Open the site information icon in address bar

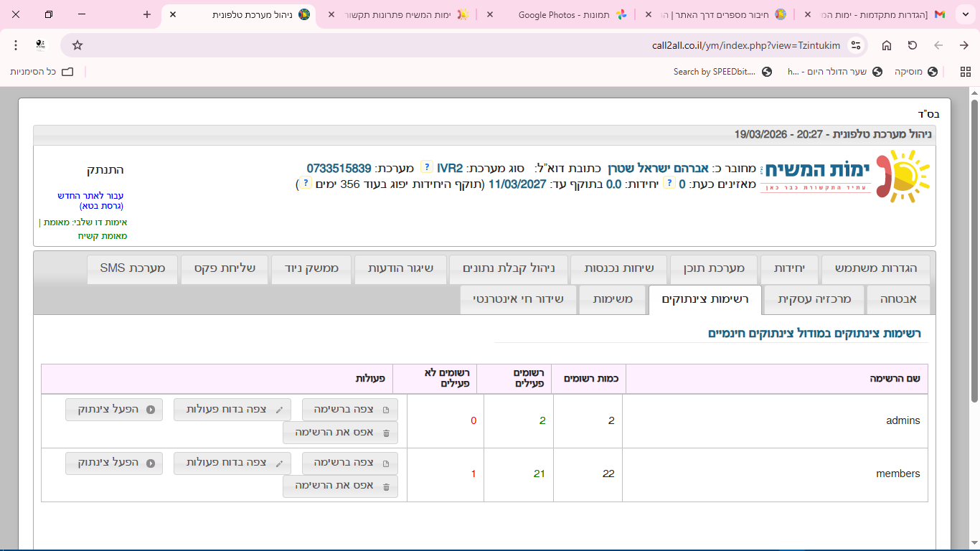click(854, 45)
